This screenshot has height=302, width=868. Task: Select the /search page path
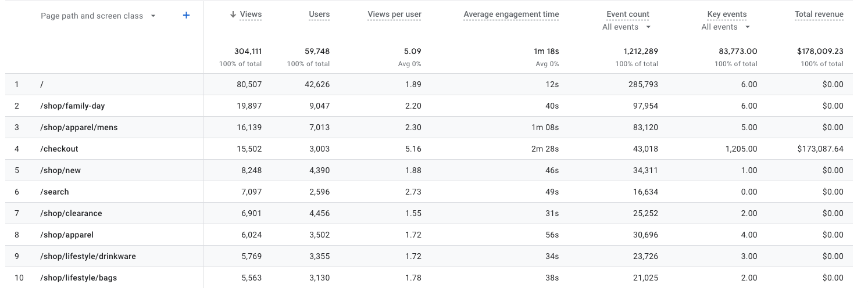pyautogui.click(x=55, y=192)
